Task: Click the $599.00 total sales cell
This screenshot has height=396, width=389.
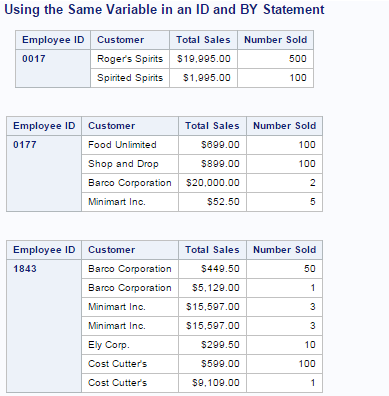Action: (213, 364)
